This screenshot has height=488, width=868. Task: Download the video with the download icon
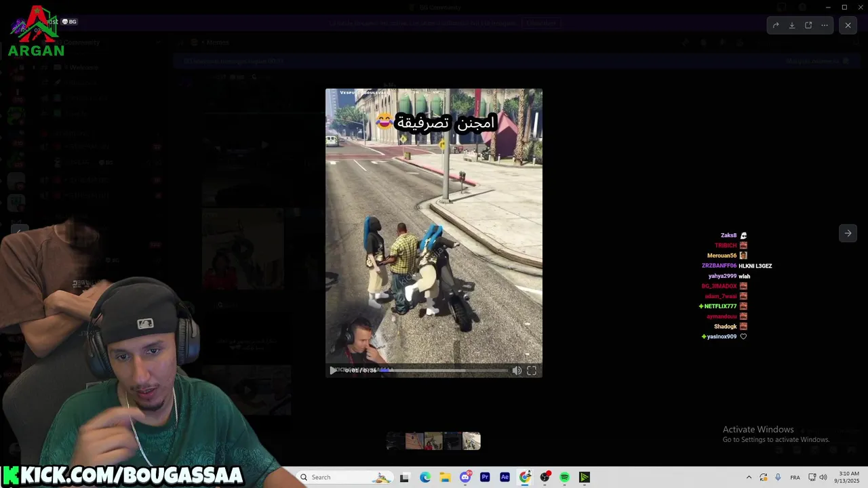click(x=792, y=25)
